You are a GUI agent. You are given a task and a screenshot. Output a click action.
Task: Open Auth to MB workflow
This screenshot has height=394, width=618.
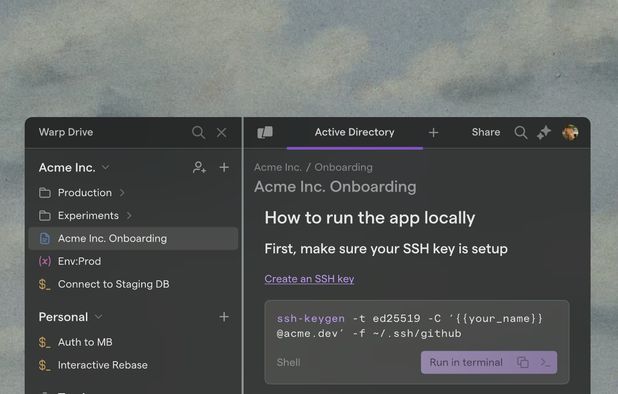pyautogui.click(x=134, y=342)
